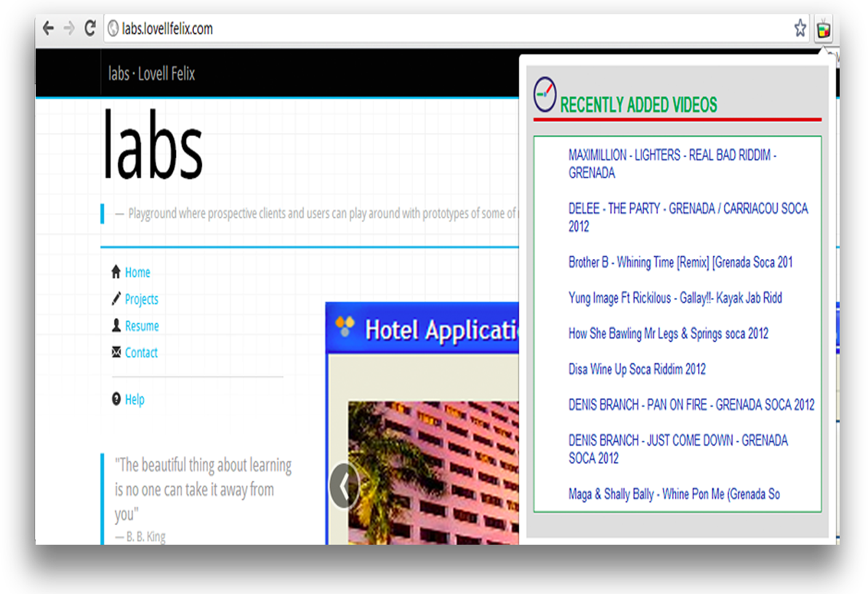868x594 pixels.
Task: Open the TV video extension popup icon
Action: (824, 28)
